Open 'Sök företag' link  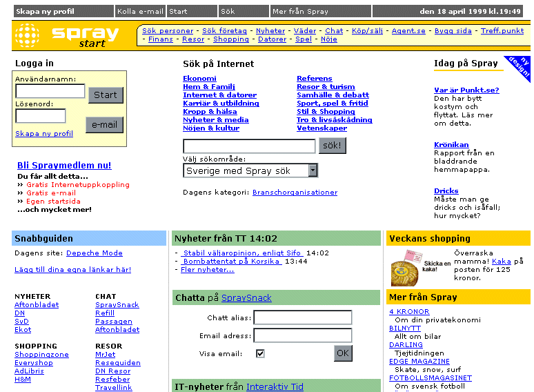click(224, 31)
